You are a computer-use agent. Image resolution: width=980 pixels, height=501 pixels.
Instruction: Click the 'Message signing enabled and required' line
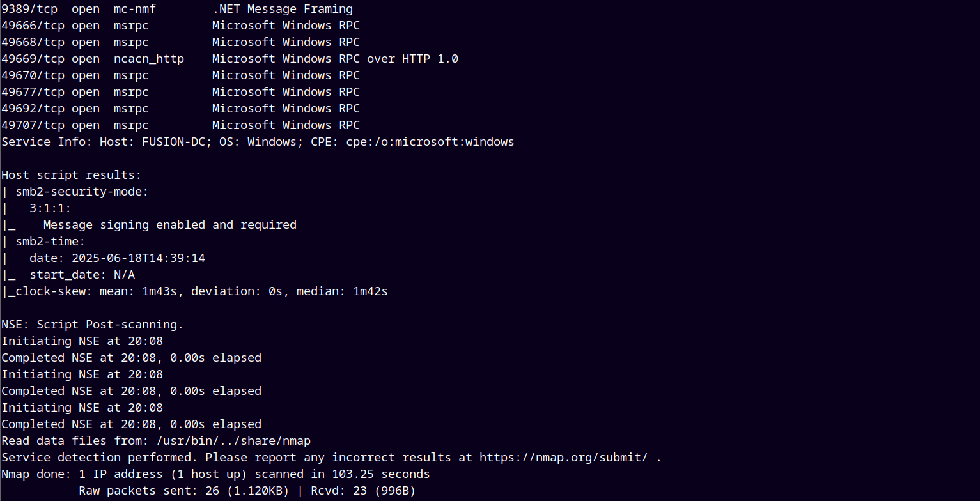point(170,225)
